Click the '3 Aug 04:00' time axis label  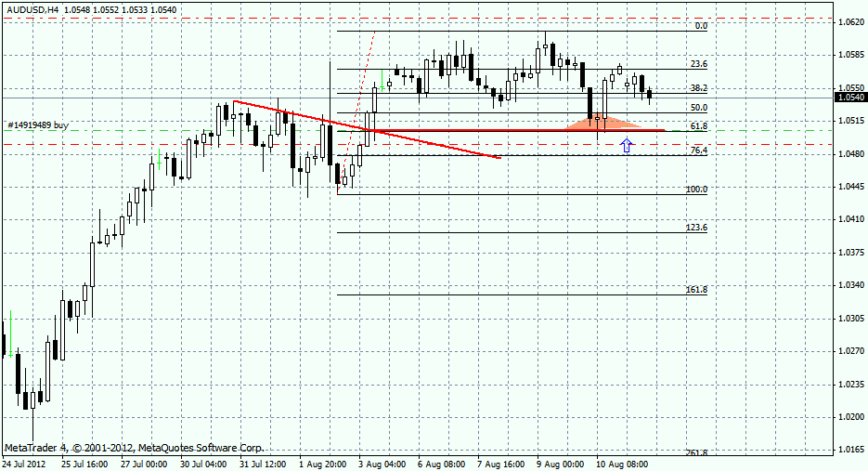[382, 464]
